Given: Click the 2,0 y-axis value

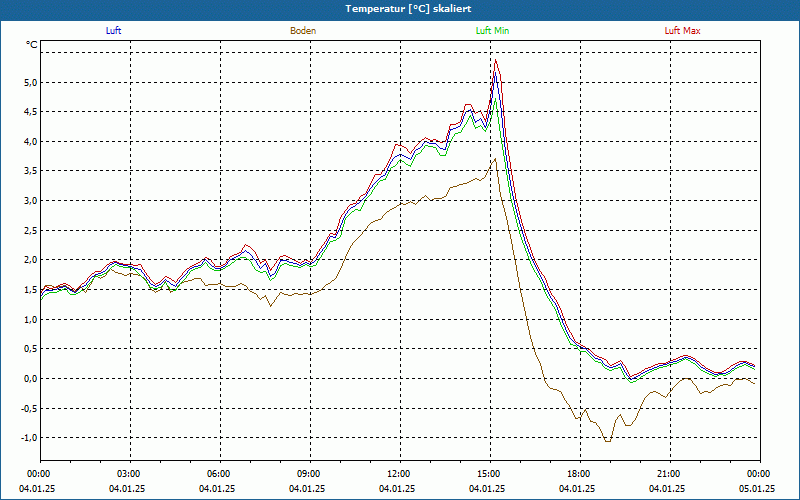Looking at the screenshot, I should [31, 260].
